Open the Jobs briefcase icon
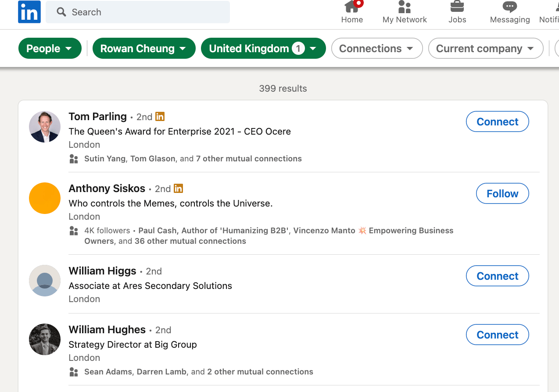 point(457,7)
